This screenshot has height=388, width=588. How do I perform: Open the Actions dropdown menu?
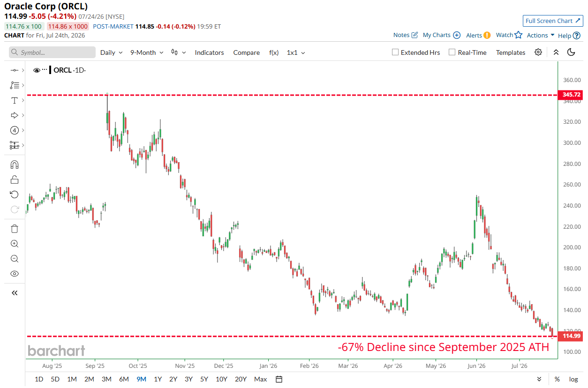541,35
